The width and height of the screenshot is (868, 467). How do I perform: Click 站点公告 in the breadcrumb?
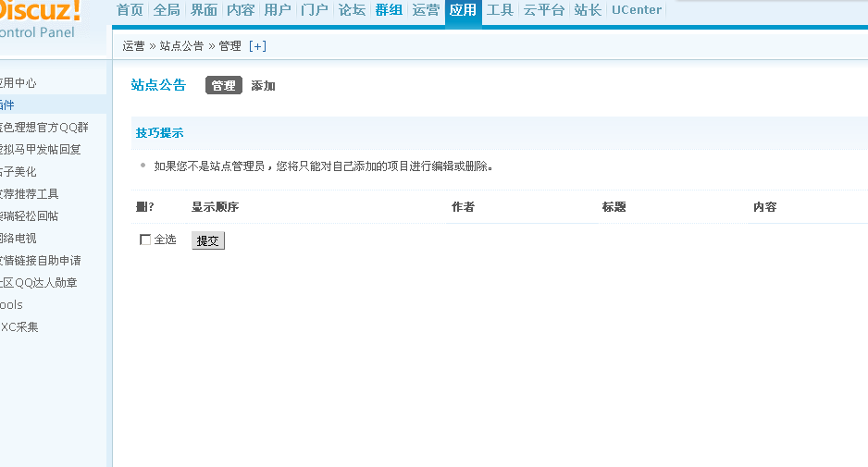click(x=181, y=46)
